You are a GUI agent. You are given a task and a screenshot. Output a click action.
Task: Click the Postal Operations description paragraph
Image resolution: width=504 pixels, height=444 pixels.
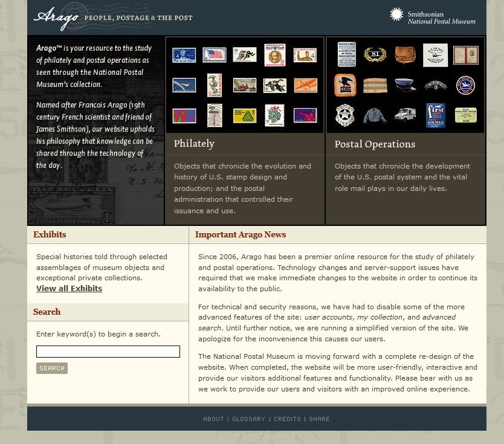(402, 177)
